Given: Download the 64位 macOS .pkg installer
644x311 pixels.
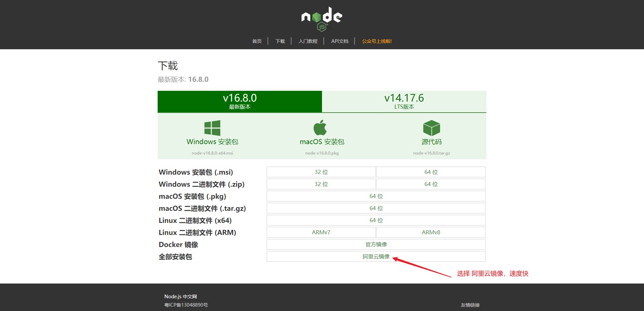Looking at the screenshot, I should tap(376, 196).
